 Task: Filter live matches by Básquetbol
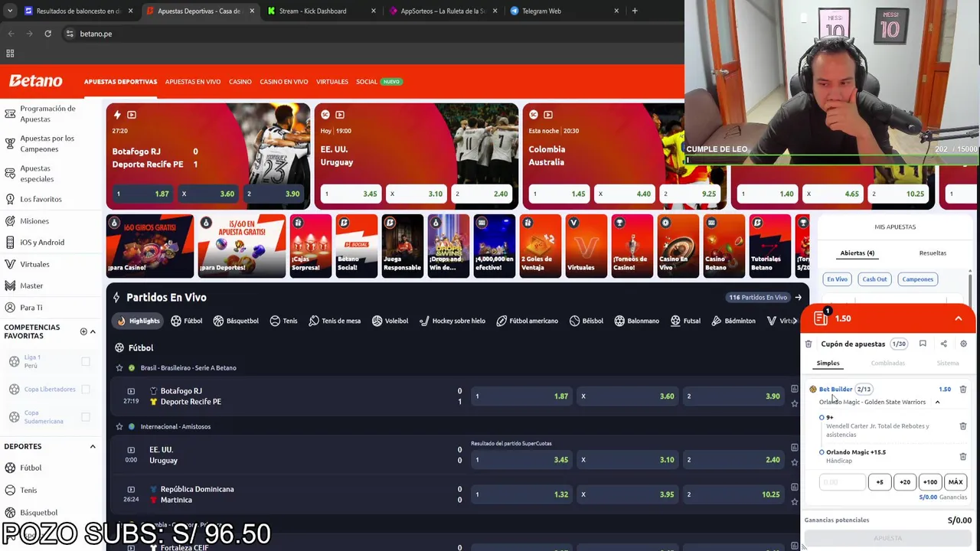236,321
